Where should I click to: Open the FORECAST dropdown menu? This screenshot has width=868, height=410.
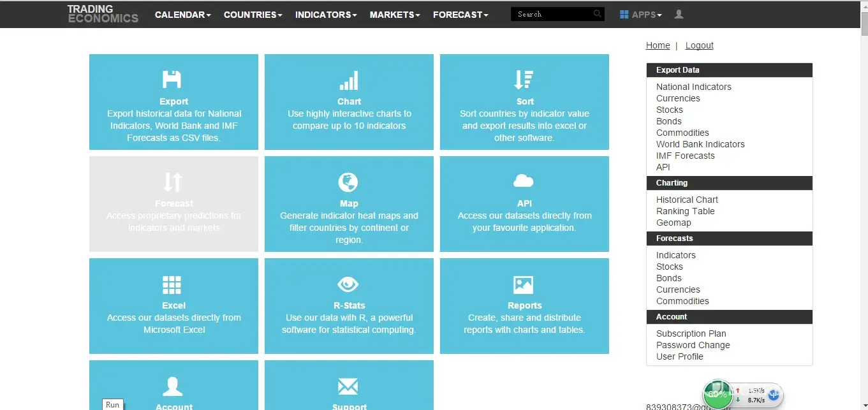tap(460, 14)
